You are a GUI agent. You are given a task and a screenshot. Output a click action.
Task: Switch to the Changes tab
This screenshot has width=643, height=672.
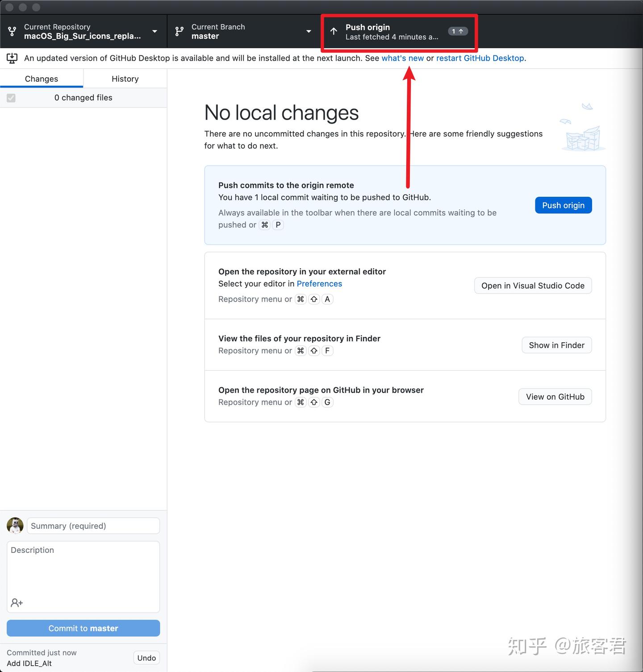42,79
